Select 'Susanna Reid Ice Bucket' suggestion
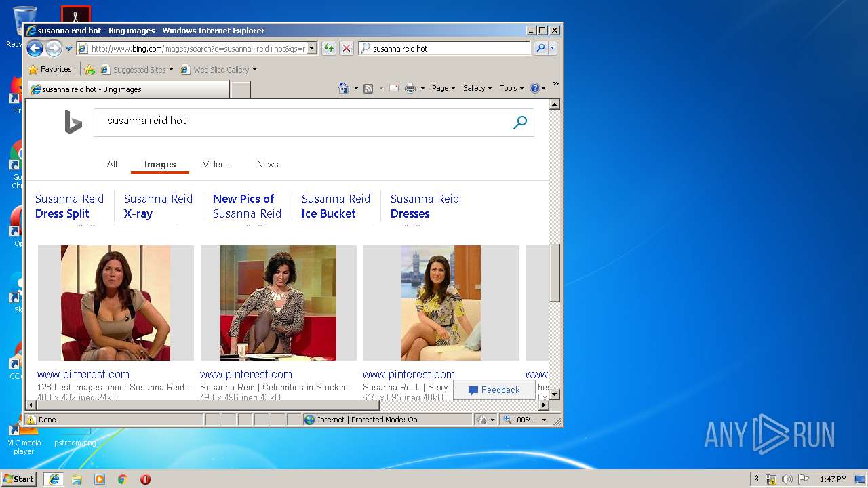This screenshot has width=868, height=488. [x=336, y=206]
